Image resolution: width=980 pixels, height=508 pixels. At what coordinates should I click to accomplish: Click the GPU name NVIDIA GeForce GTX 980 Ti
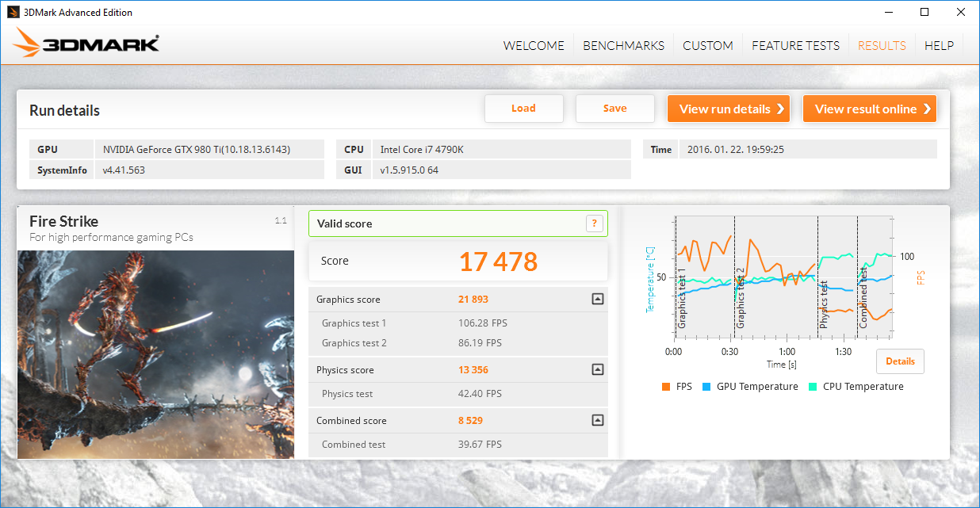point(197,149)
